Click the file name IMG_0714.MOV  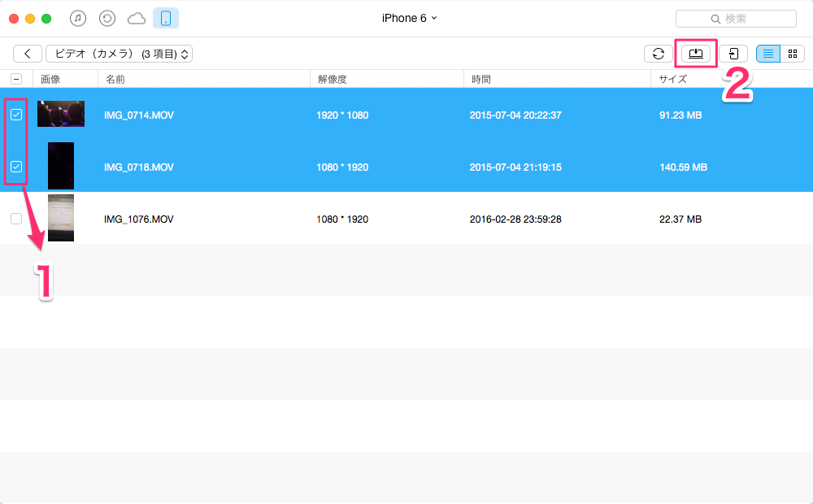tap(138, 115)
